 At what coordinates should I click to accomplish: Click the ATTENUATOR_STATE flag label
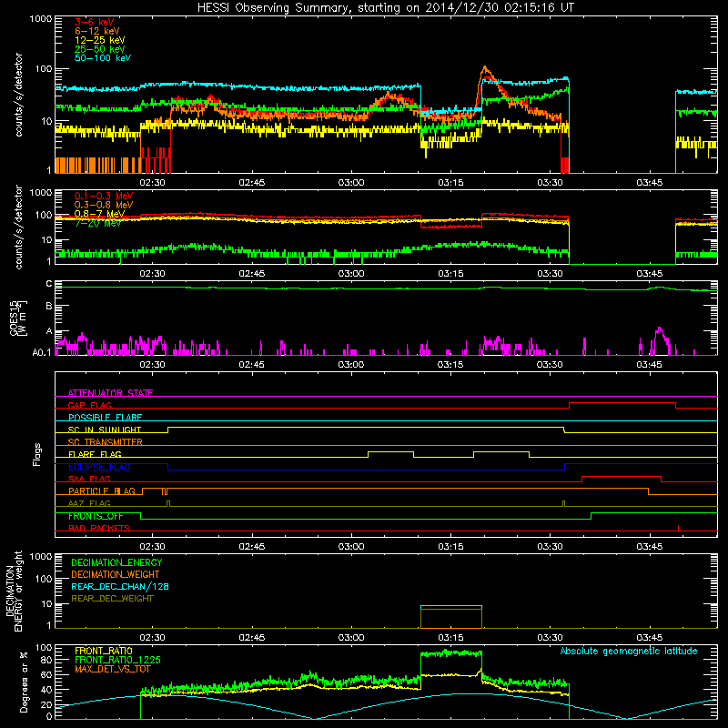click(x=110, y=393)
